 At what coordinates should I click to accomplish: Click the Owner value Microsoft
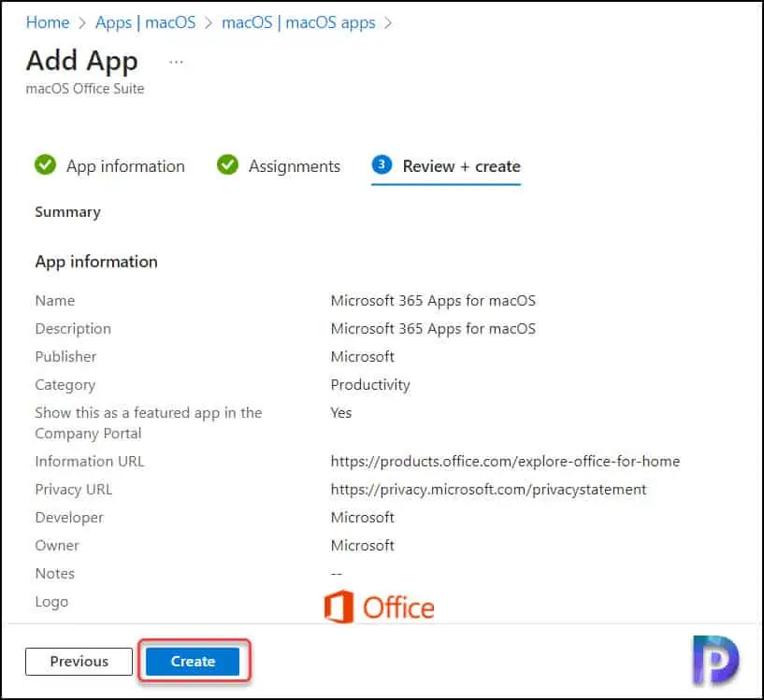(x=363, y=545)
